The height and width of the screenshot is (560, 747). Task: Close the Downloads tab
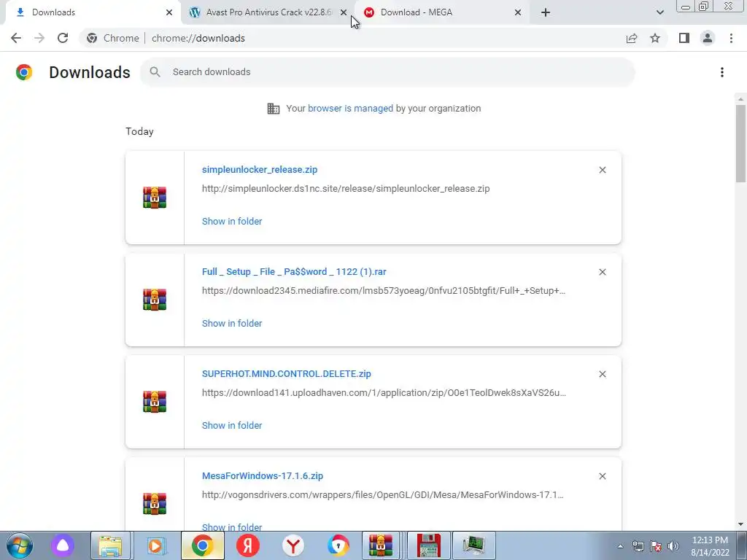coord(169,12)
